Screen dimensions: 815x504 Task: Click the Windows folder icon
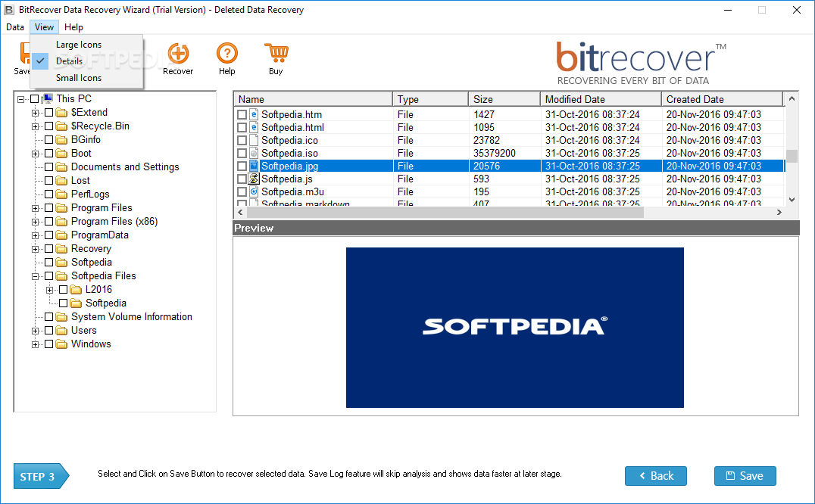[x=62, y=344]
